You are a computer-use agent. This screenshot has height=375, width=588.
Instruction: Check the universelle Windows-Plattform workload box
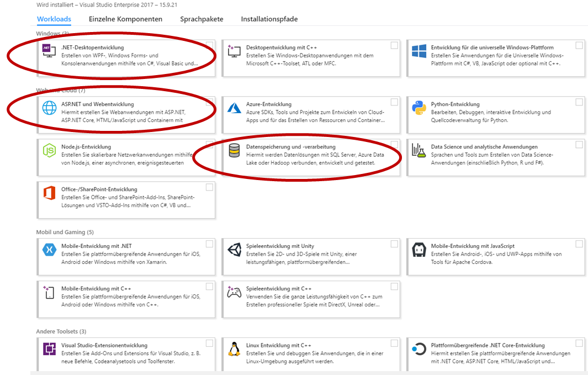click(579, 45)
